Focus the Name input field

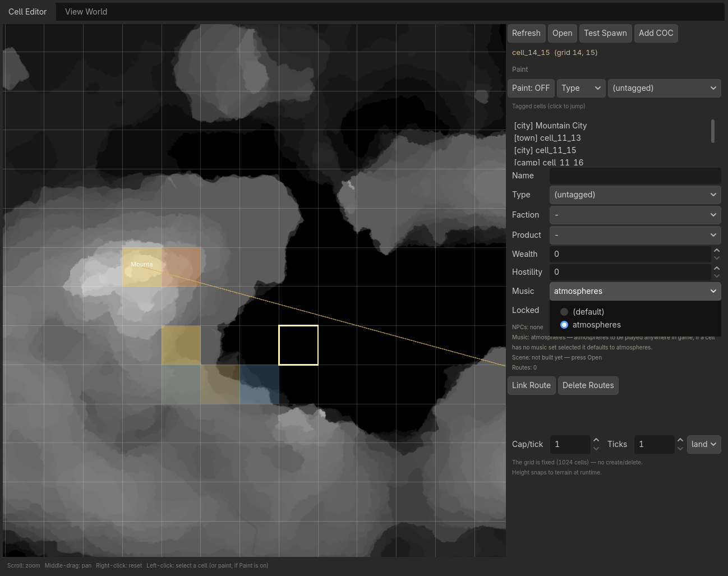click(635, 176)
